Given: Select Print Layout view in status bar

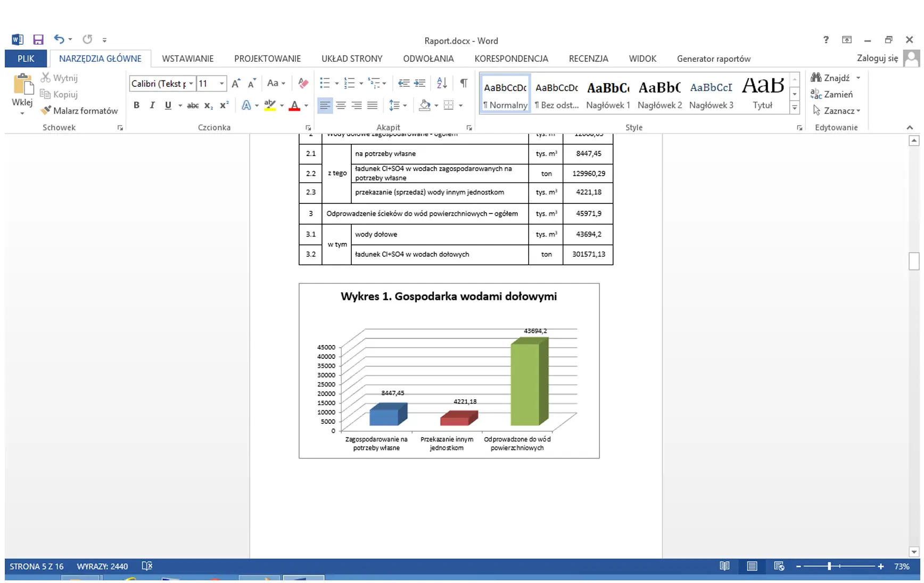Looking at the screenshot, I should [x=752, y=566].
